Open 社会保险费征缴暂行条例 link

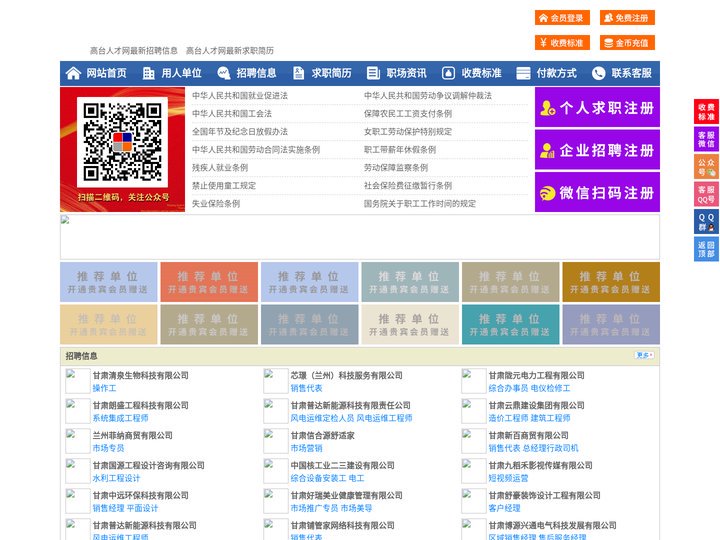408,186
